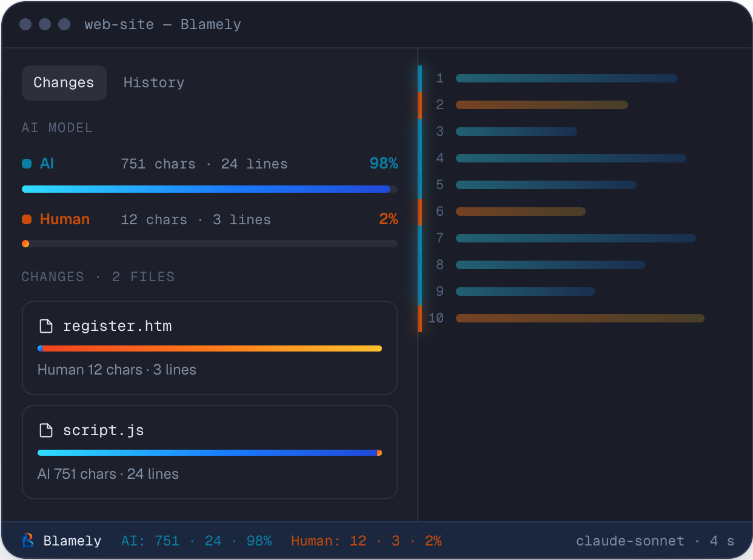Select code line 7

pos(576,238)
